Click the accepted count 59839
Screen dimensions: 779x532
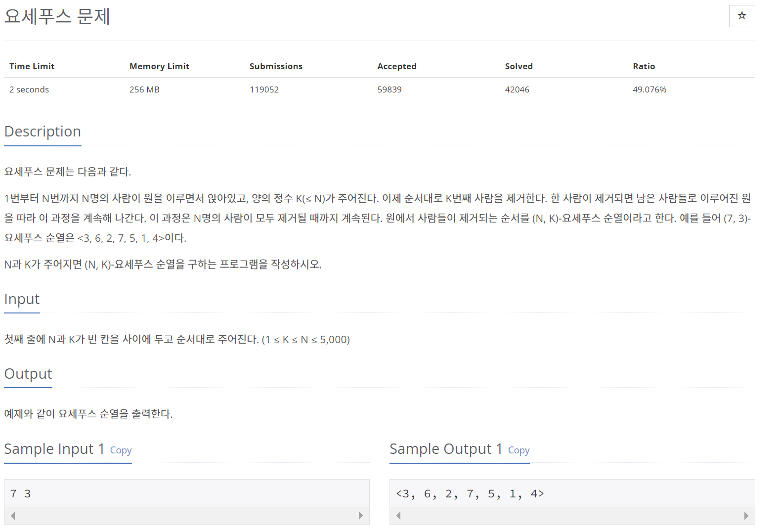coord(389,89)
